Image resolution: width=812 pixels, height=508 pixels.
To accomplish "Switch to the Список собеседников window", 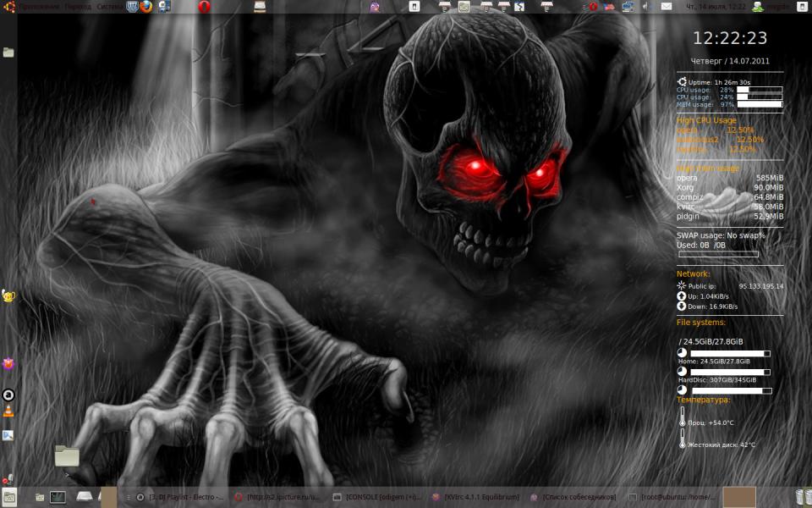I will (x=573, y=497).
